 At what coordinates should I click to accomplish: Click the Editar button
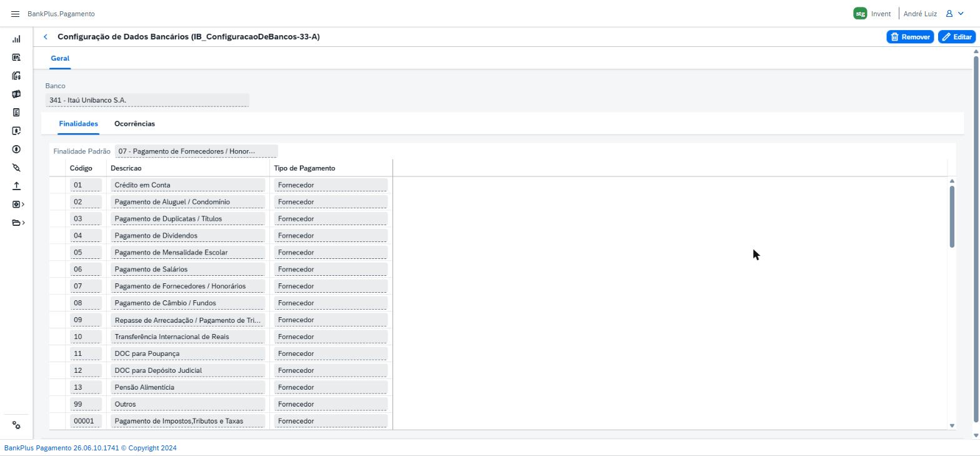coord(957,37)
